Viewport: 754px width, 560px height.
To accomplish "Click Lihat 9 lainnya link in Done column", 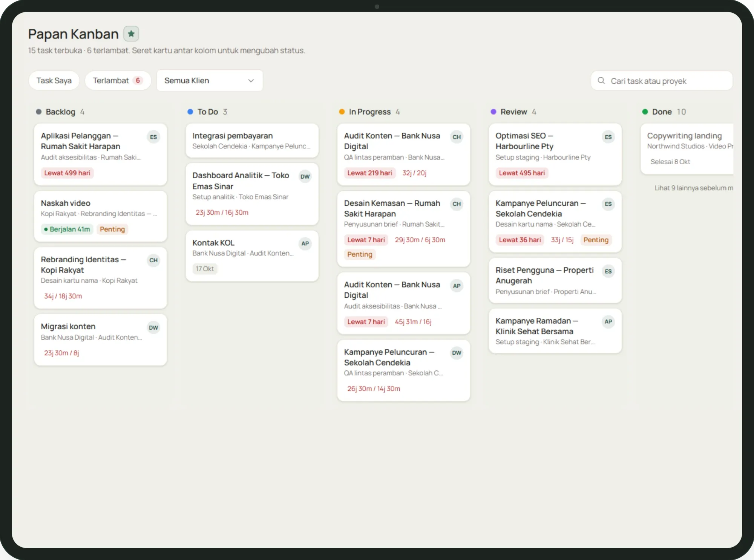I will coord(694,188).
